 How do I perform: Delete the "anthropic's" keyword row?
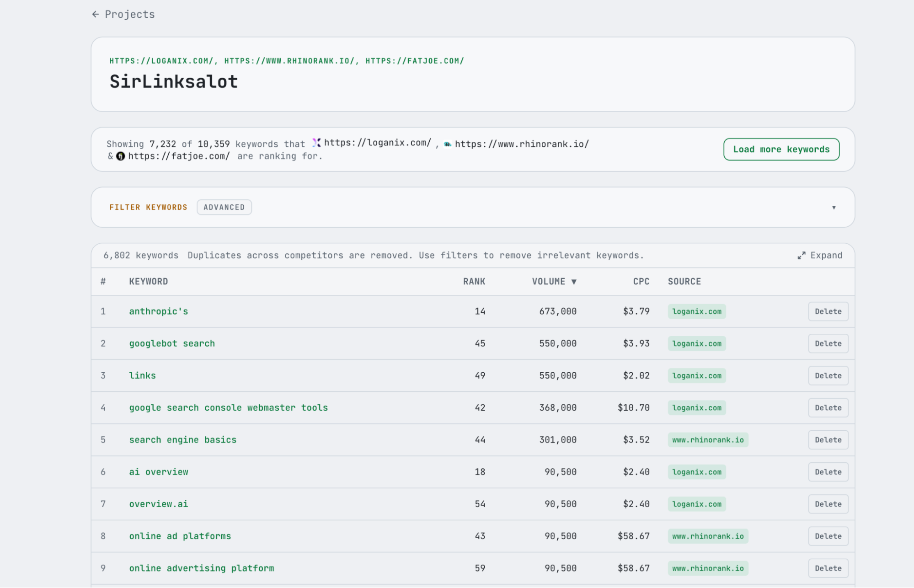[x=828, y=311]
